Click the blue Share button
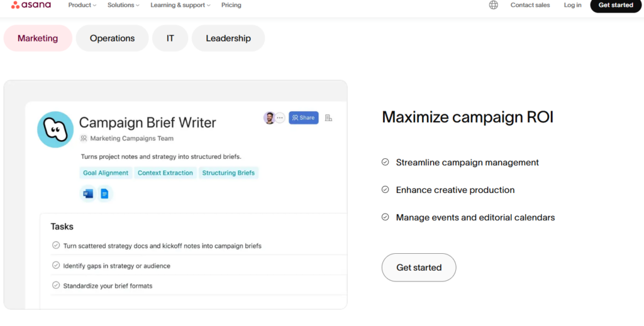 coord(304,117)
